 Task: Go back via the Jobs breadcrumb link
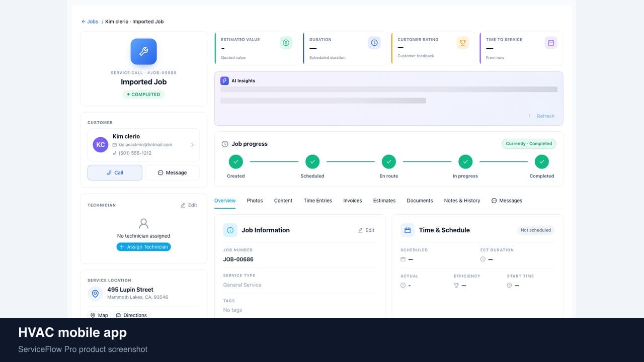tap(90, 22)
